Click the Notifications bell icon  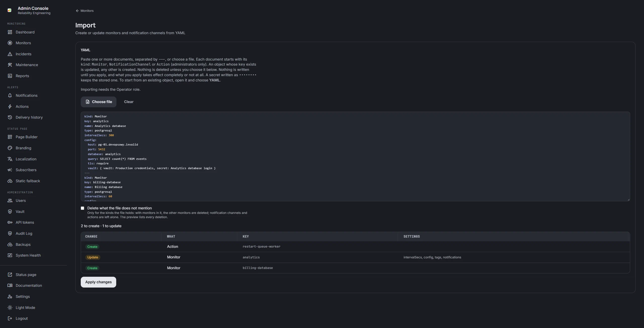[10, 96]
